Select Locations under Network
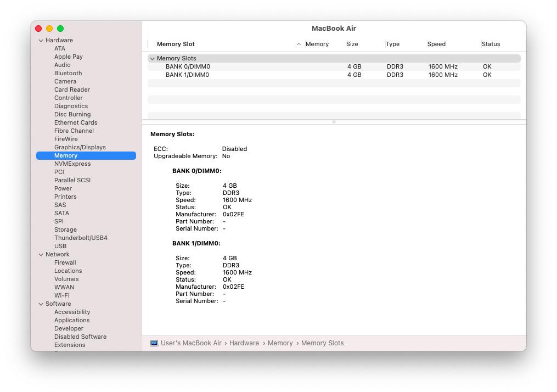 pos(68,271)
